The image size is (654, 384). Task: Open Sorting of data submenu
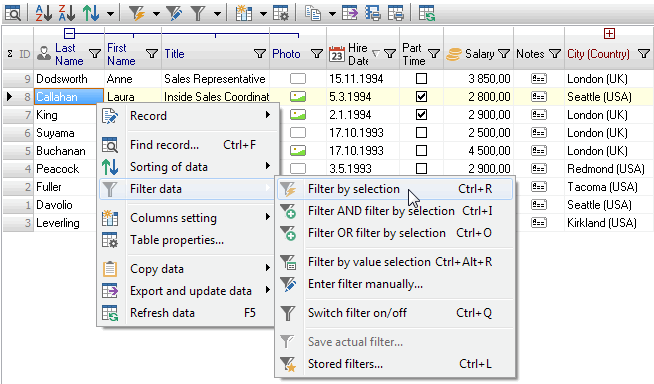click(x=187, y=167)
